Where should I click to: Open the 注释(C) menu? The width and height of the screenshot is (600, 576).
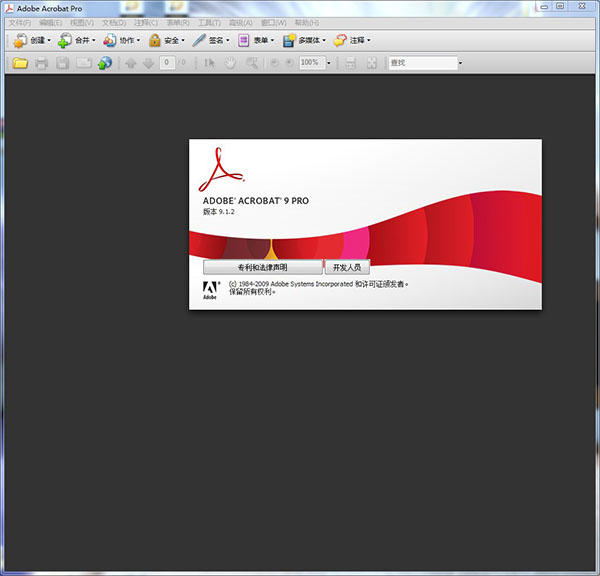146,23
